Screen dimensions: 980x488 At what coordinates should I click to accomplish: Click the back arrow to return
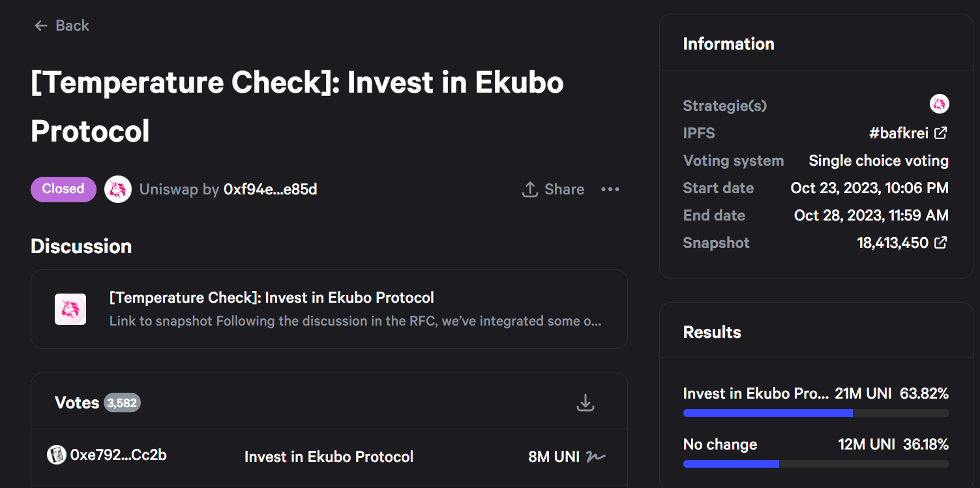[40, 25]
